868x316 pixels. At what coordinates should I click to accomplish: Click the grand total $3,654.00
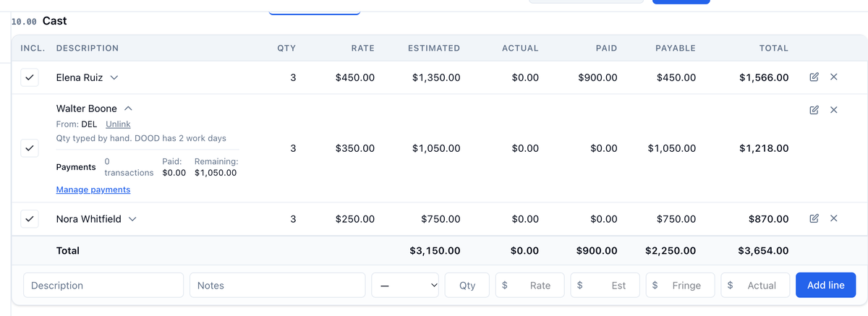coord(764,251)
